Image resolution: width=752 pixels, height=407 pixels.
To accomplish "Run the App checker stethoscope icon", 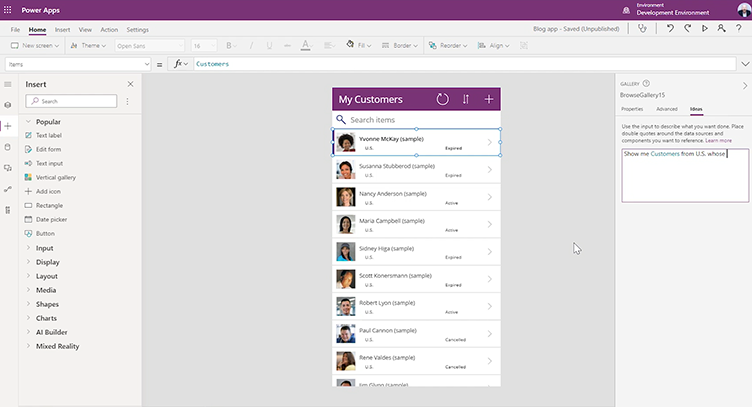I will click(x=642, y=29).
